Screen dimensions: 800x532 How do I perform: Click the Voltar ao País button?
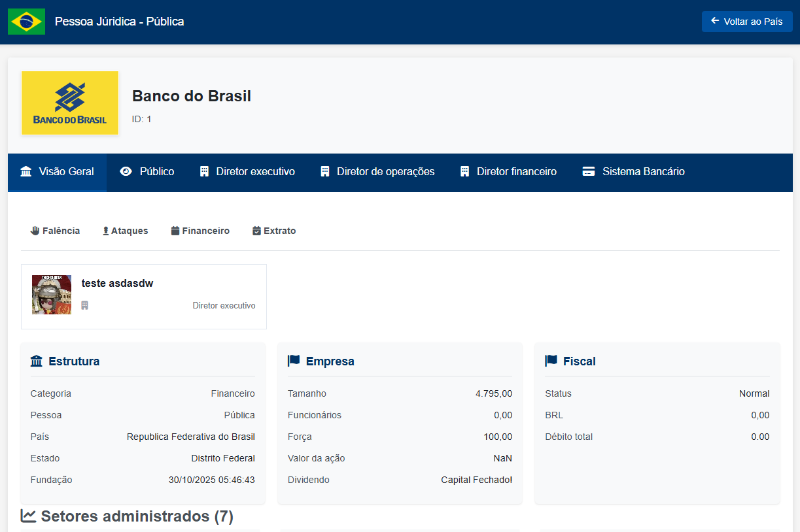747,22
